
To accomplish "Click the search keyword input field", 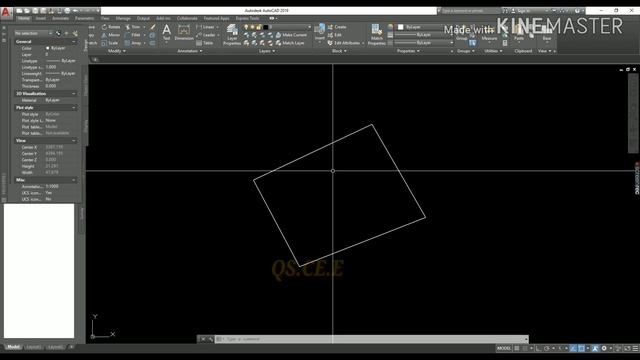I will point(471,11).
